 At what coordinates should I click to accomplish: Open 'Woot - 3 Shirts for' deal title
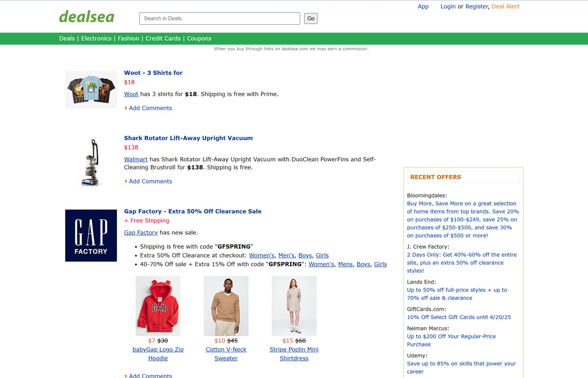pos(153,73)
